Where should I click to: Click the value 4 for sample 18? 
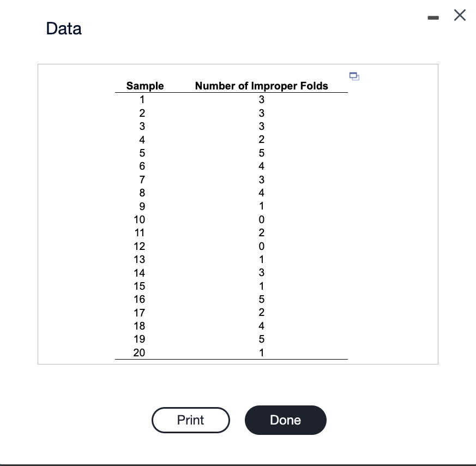(x=261, y=326)
